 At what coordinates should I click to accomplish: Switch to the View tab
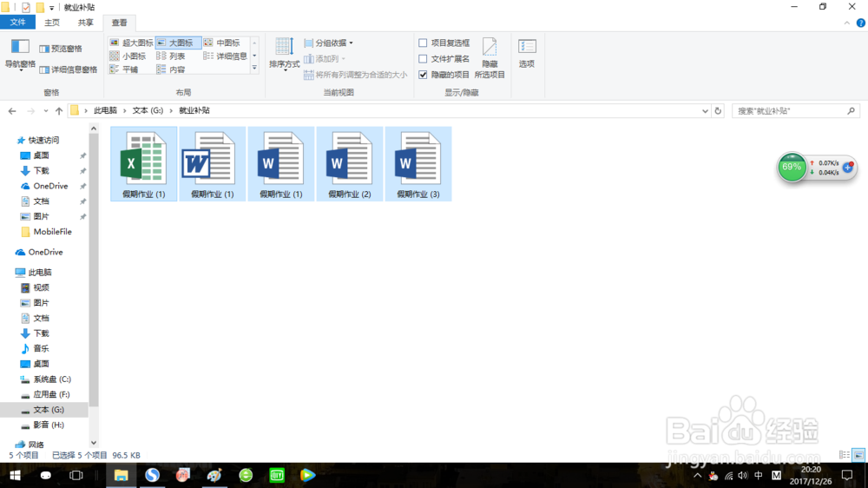pos(119,23)
